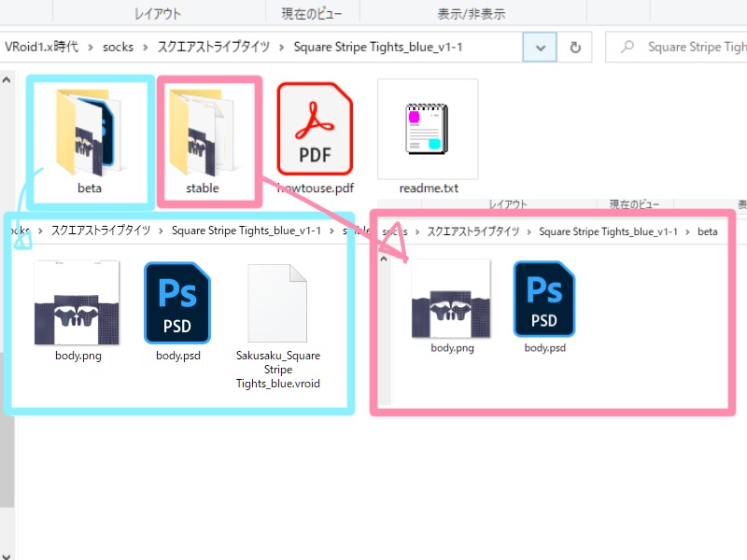Viewport: 747px width, 560px height.
Task: Select the body.psd Photoshop file
Action: (x=177, y=301)
